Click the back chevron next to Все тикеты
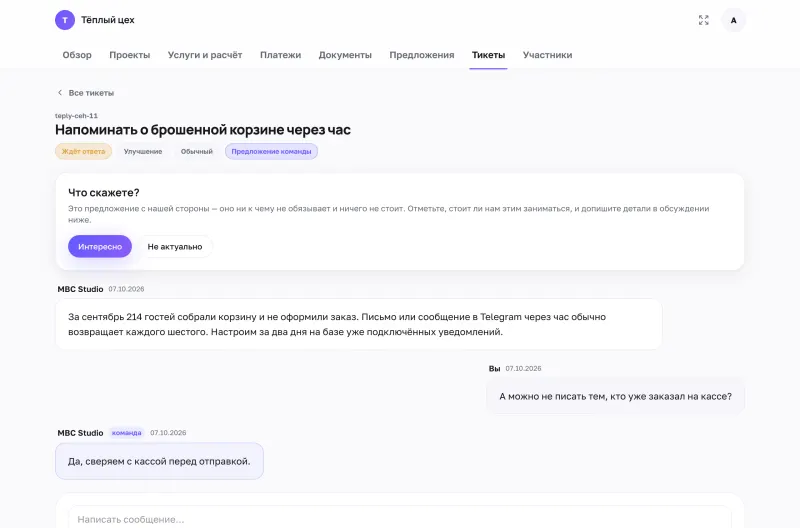The width and height of the screenshot is (800, 528). (60, 93)
